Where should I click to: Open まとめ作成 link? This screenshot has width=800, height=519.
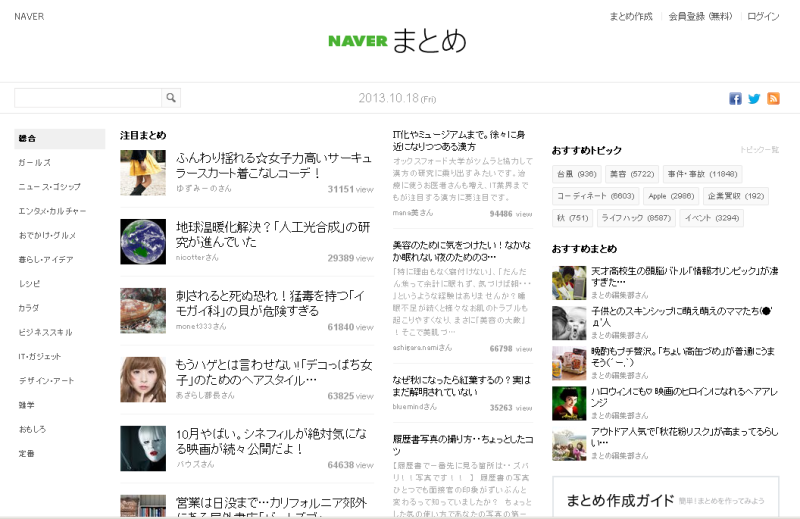[631, 16]
